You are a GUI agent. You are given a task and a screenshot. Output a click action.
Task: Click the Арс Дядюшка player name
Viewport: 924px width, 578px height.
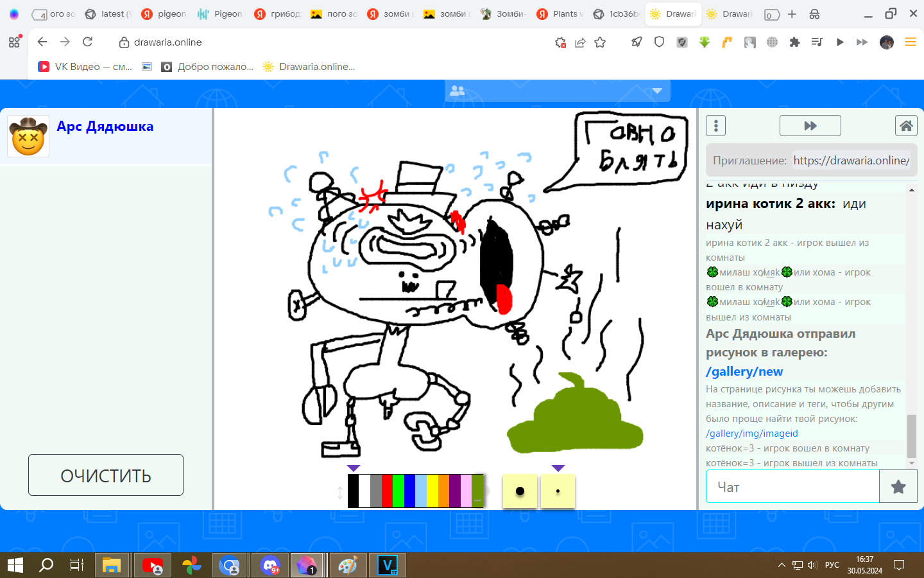[105, 127]
